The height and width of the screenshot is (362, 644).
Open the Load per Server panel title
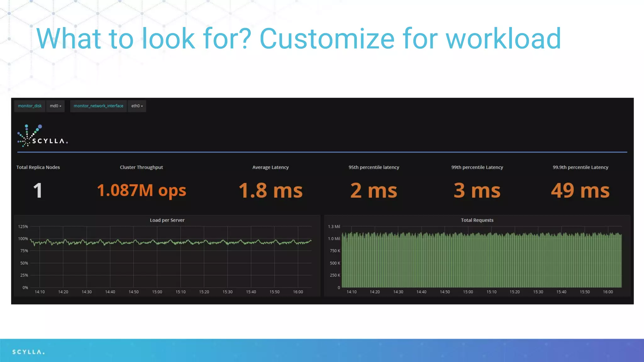167,220
